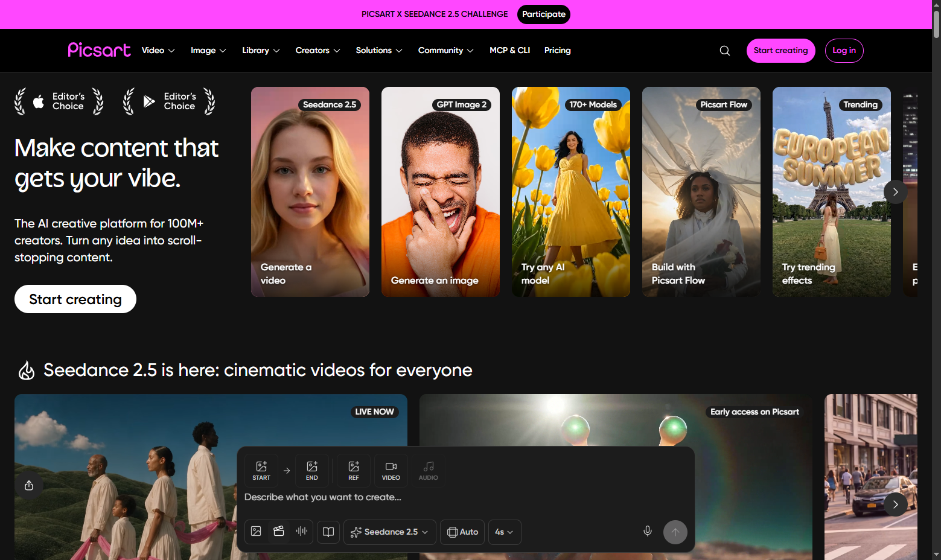Add an END frame image
The image size is (941, 560).
click(312, 470)
